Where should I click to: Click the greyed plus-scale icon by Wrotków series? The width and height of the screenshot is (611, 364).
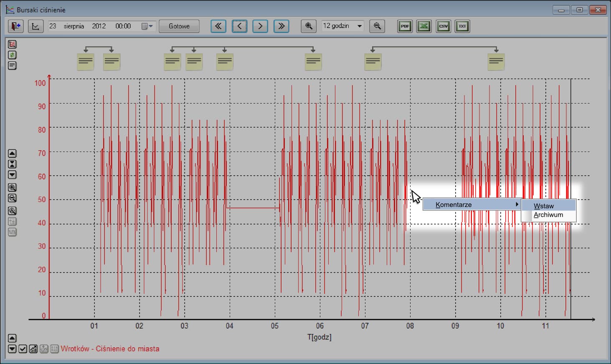click(x=44, y=349)
